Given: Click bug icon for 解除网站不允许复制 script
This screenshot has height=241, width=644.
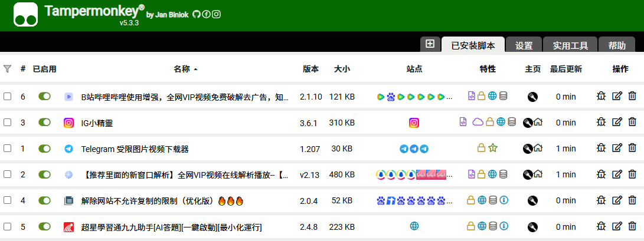Looking at the screenshot, I should [601, 200].
